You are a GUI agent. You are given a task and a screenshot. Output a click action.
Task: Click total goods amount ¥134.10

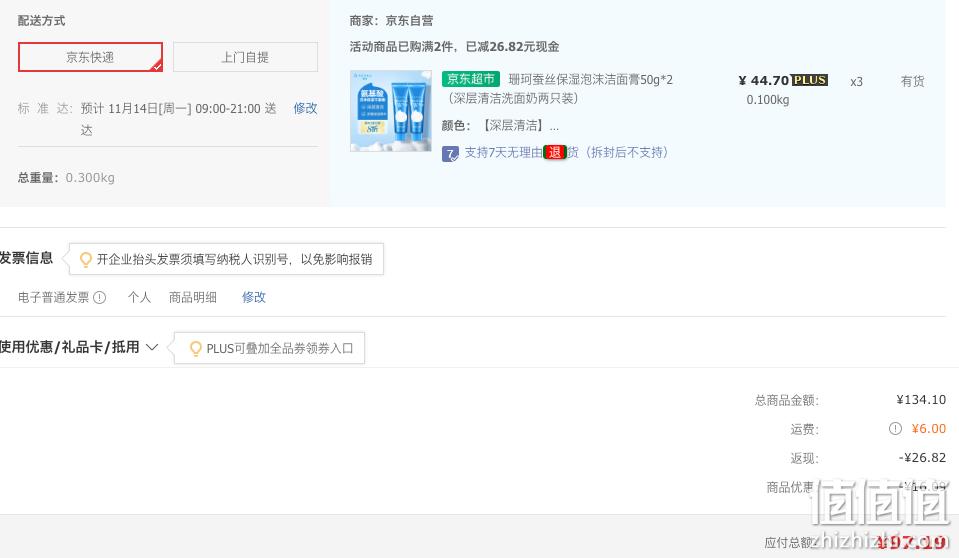pos(921,400)
